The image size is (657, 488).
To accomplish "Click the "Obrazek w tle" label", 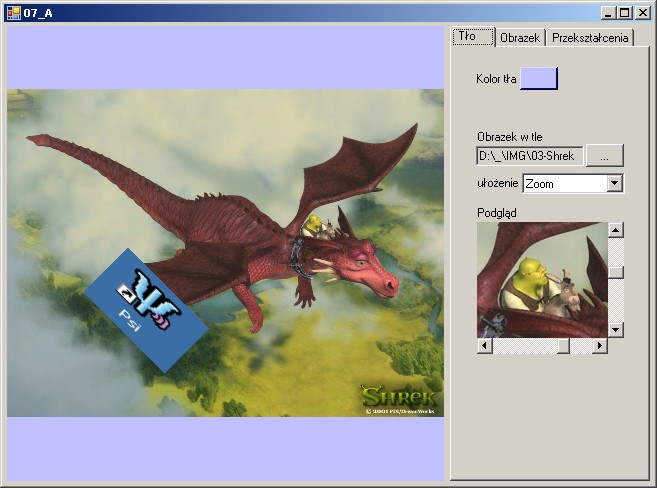I will pos(510,137).
